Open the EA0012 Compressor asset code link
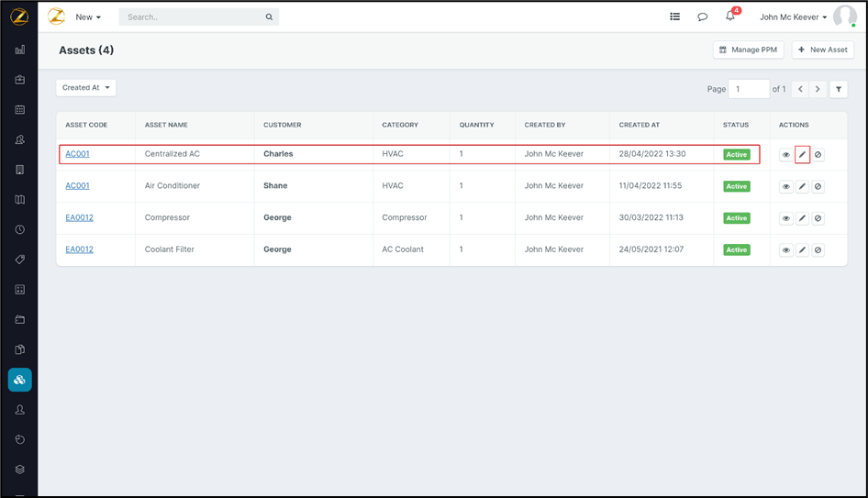This screenshot has width=868, height=498. click(x=79, y=217)
